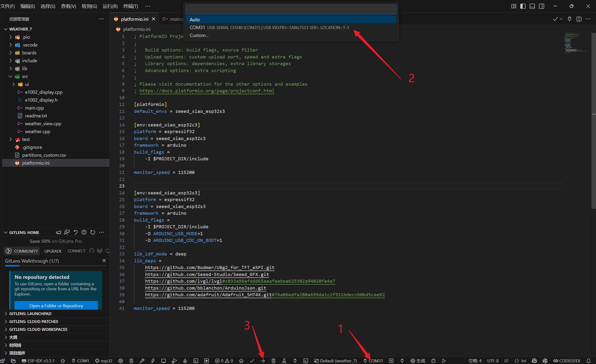This screenshot has width=596, height=364.
Task: Click the ESP-IDF flash lightning icon
Action: click(153, 361)
